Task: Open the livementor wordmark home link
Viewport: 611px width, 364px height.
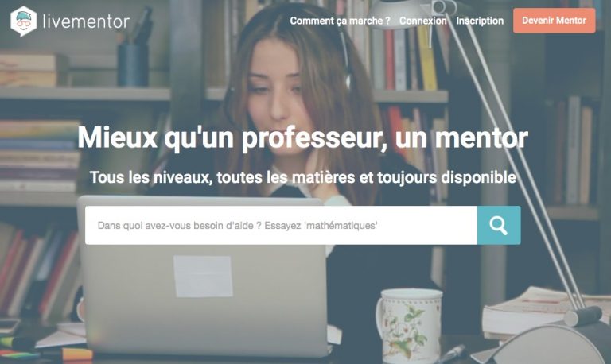Action: coord(86,21)
